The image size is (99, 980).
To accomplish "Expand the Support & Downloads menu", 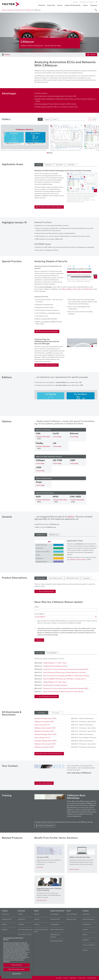I will (x=72, y=5).
